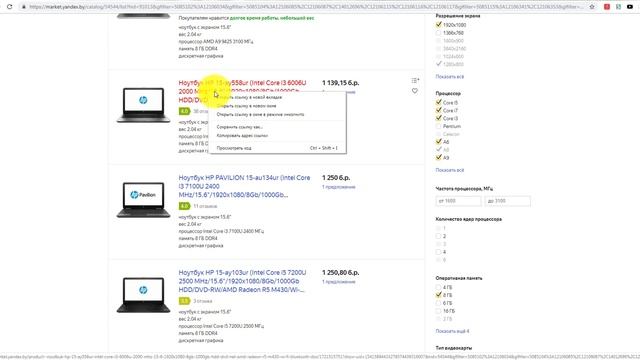
Task: Open the '1 предложение' link under price 1 250 б.р.
Action: click(x=339, y=187)
